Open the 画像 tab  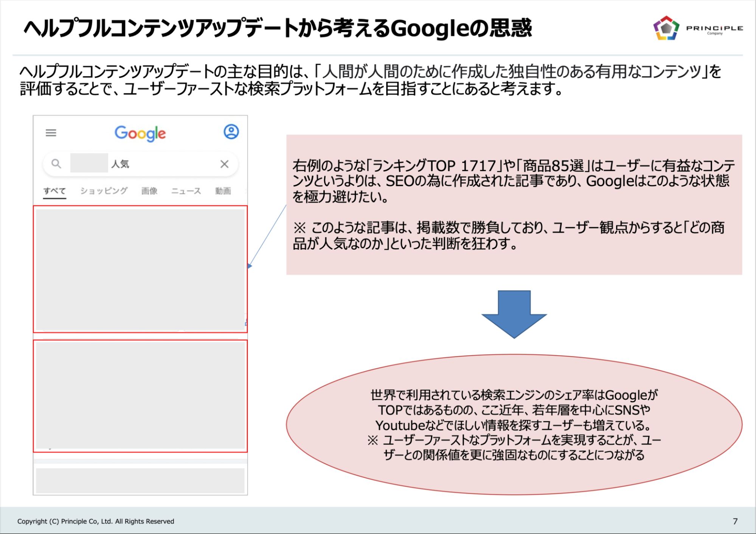[x=149, y=191]
